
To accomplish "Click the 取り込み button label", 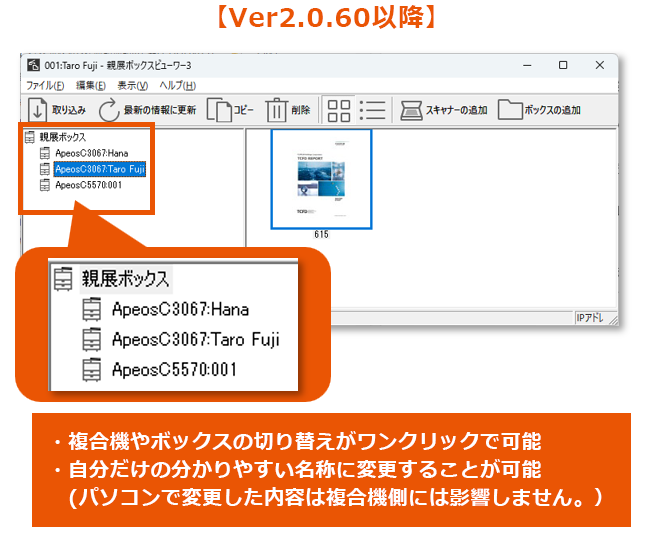I will click(69, 110).
